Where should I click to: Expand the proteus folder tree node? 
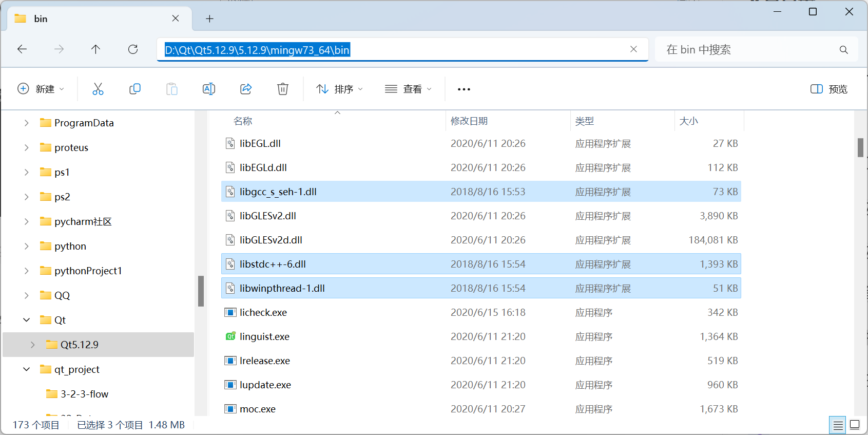pos(27,147)
